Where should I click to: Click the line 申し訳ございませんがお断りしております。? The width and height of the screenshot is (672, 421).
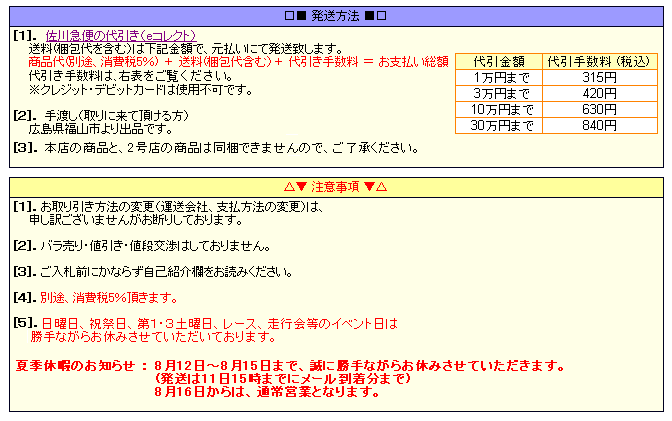(136, 220)
